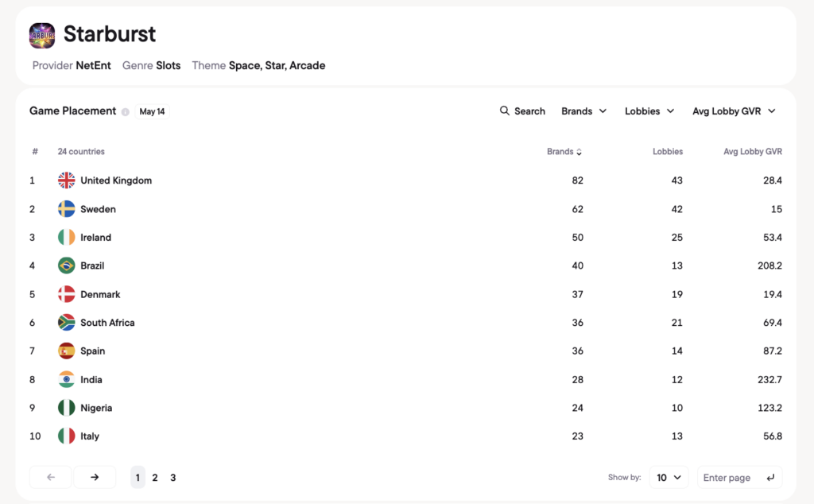The image size is (814, 504).
Task: Click Nigeria's Avg Lobby GVR value 123.2
Action: coord(769,408)
